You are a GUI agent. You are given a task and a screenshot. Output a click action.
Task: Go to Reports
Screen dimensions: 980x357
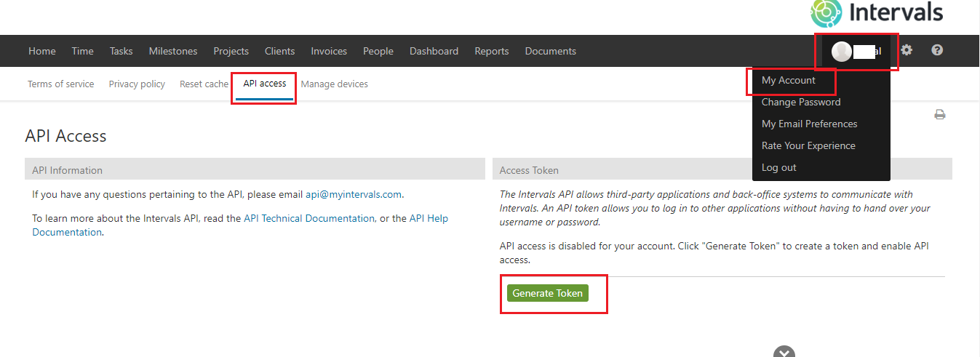coord(492,51)
